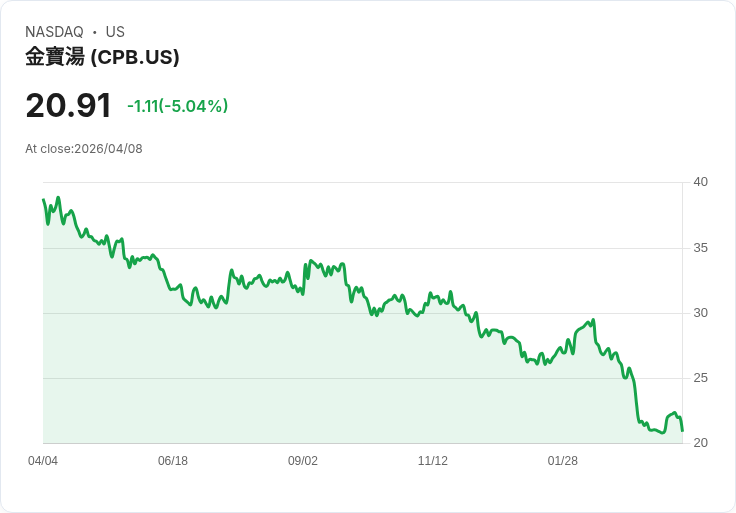This screenshot has width=736, height=513.
Task: Click the NASDAQ exchange label
Action: tap(54, 32)
